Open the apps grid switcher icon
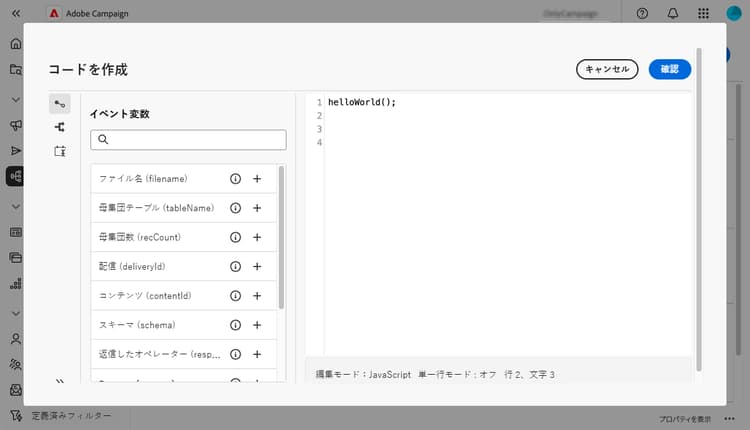Image resolution: width=750 pixels, height=430 pixels. point(703,13)
